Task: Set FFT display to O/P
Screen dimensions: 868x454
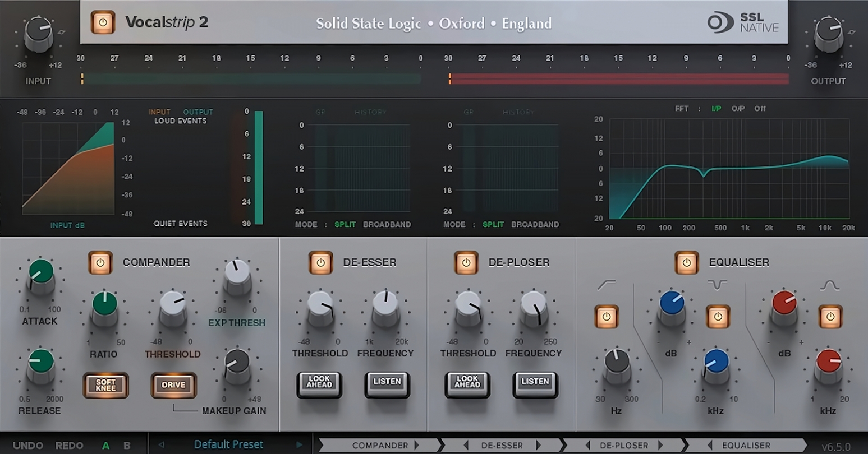Action: click(737, 109)
